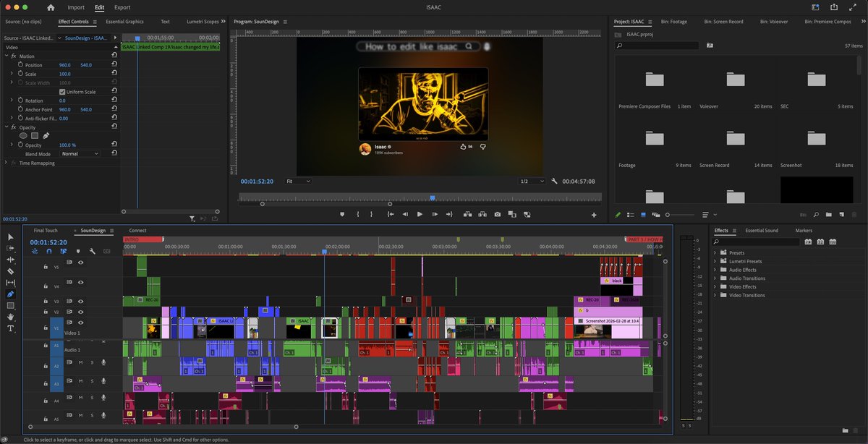The width and height of the screenshot is (868, 444).
Task: Toggle Scale animation stopwatch
Action: tap(20, 74)
